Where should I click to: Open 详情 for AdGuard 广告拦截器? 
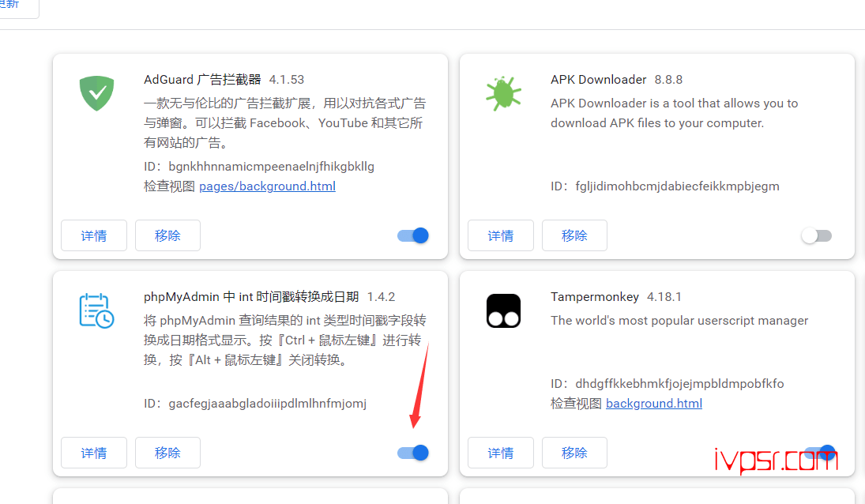[x=94, y=235]
